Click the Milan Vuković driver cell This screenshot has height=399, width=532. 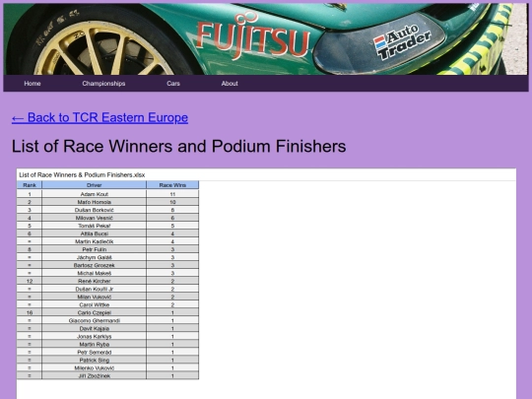click(94, 297)
